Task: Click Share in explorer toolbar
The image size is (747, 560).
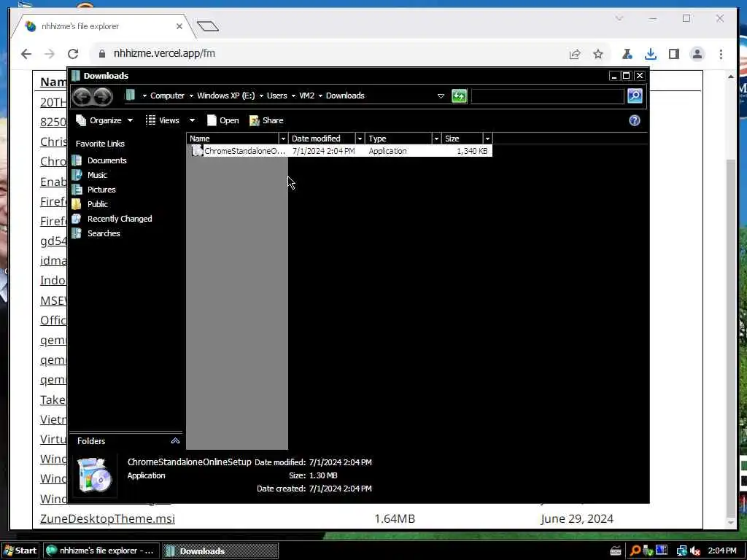Action: click(266, 120)
